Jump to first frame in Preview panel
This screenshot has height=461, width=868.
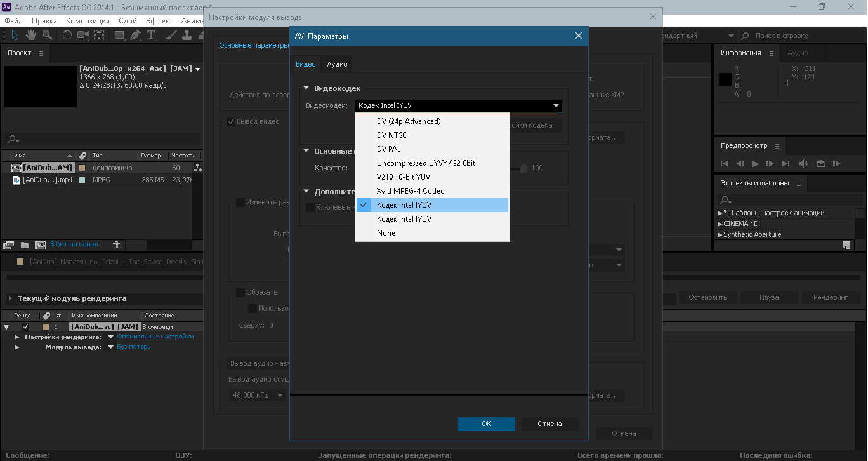(x=725, y=164)
